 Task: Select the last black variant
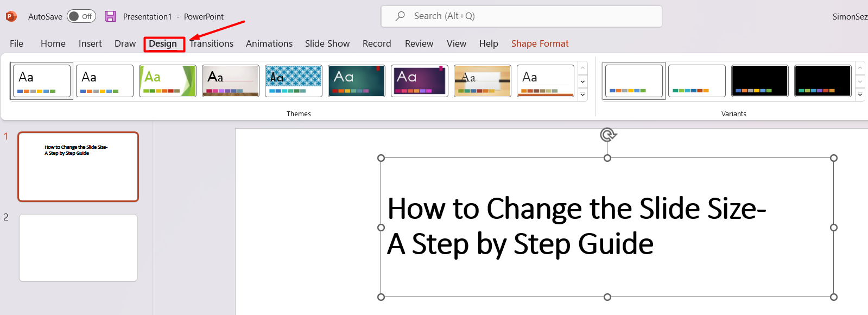(823, 81)
